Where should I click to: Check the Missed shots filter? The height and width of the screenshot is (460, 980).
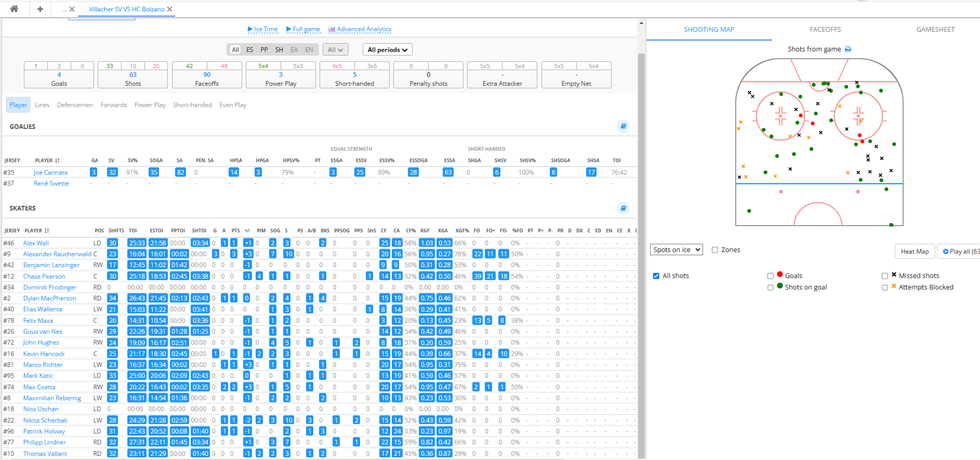coord(885,276)
